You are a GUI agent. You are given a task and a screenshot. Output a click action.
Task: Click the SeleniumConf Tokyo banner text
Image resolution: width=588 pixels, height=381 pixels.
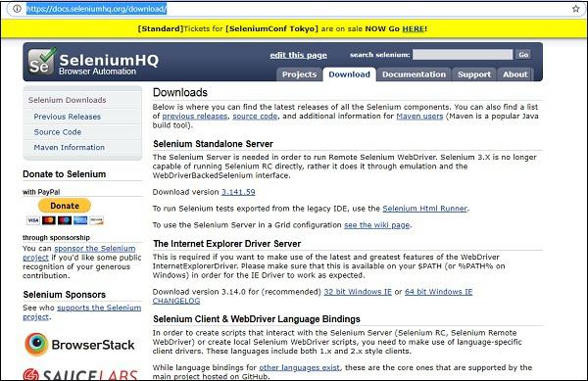point(271,28)
